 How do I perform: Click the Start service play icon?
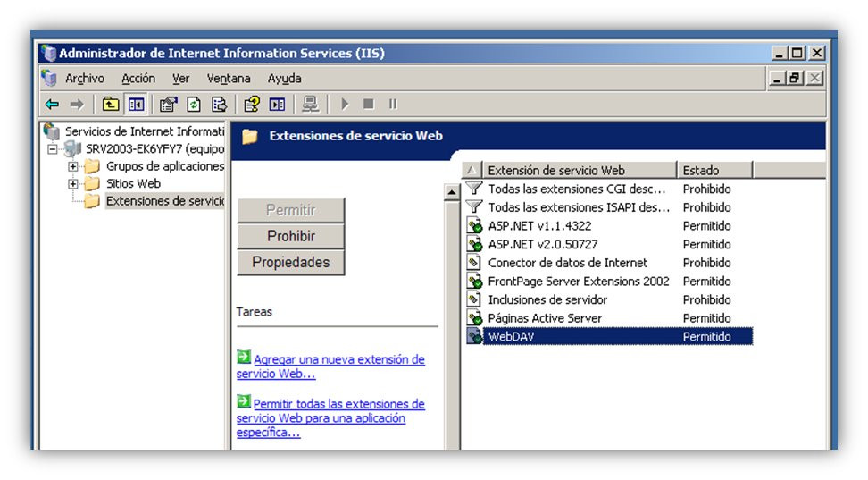345,105
